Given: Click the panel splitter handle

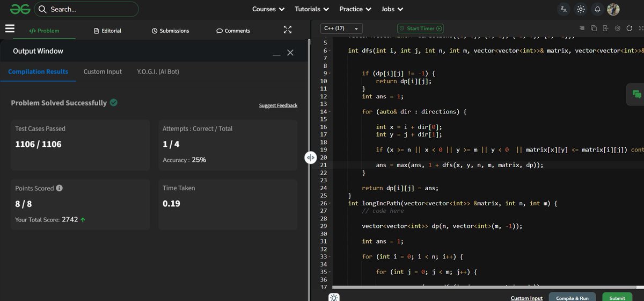Looking at the screenshot, I should click(311, 157).
